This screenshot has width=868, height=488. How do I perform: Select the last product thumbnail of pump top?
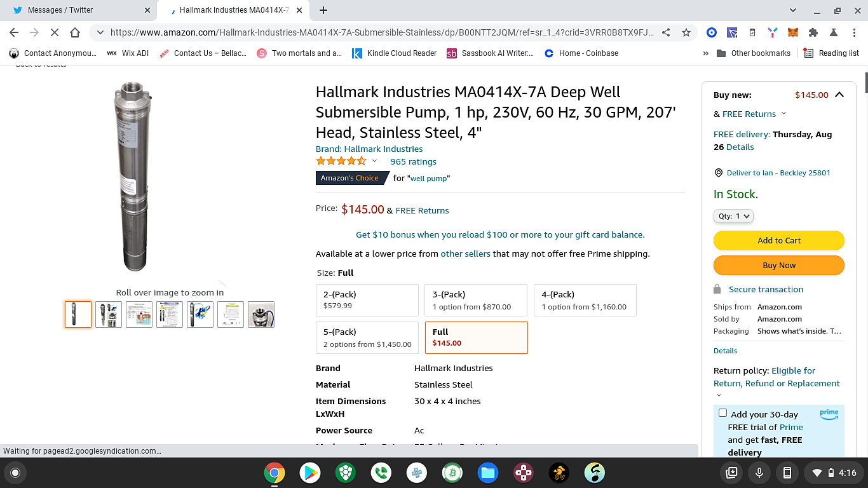(261, 315)
